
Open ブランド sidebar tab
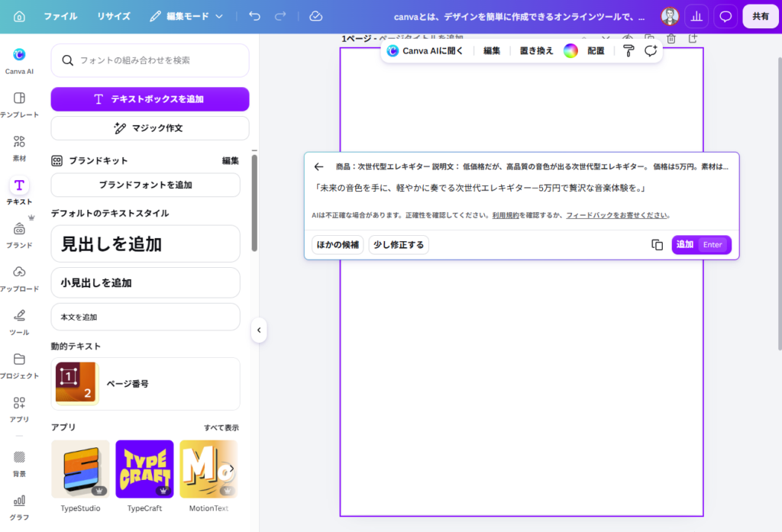coord(19,235)
